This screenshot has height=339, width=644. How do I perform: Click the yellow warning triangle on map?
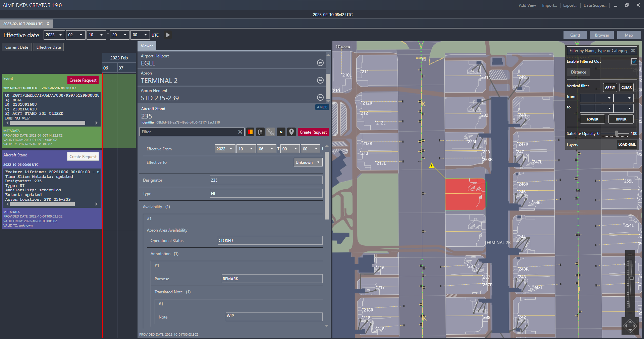(432, 165)
